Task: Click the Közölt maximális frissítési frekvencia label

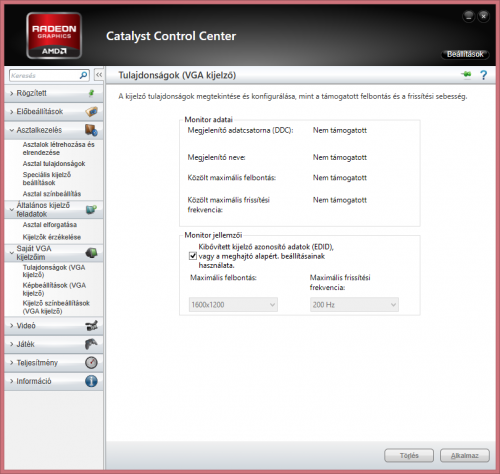Action: (229, 205)
